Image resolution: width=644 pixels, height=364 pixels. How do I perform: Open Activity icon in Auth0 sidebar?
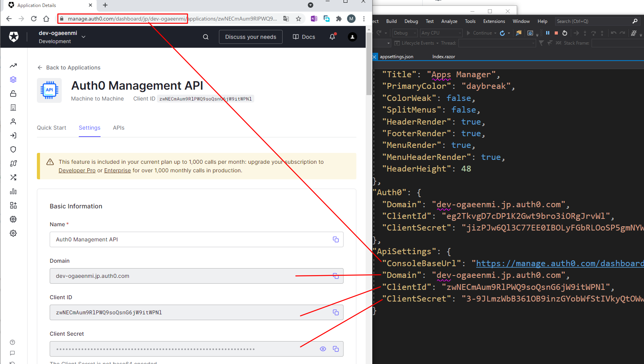(13, 66)
